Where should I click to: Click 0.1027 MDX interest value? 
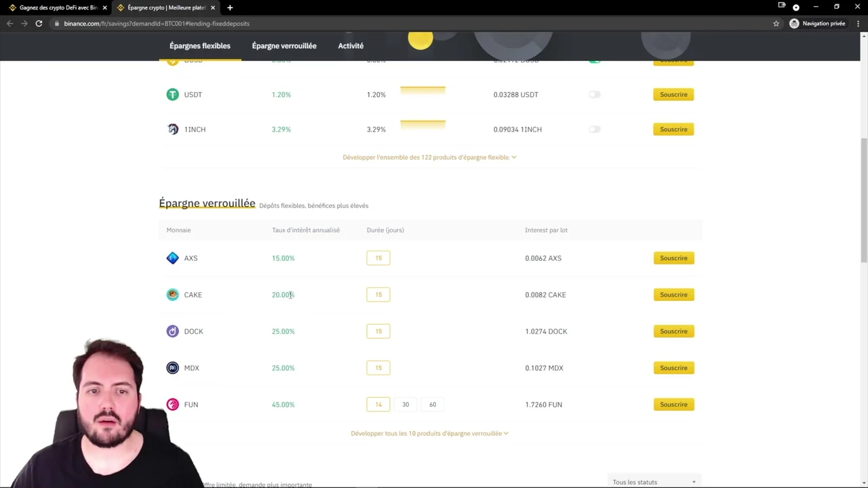(x=544, y=367)
